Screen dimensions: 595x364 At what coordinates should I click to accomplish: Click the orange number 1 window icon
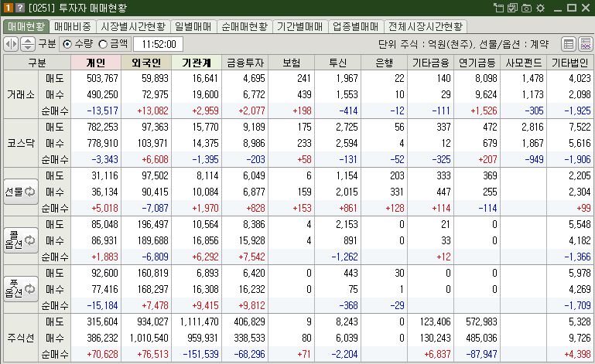click(x=8, y=8)
